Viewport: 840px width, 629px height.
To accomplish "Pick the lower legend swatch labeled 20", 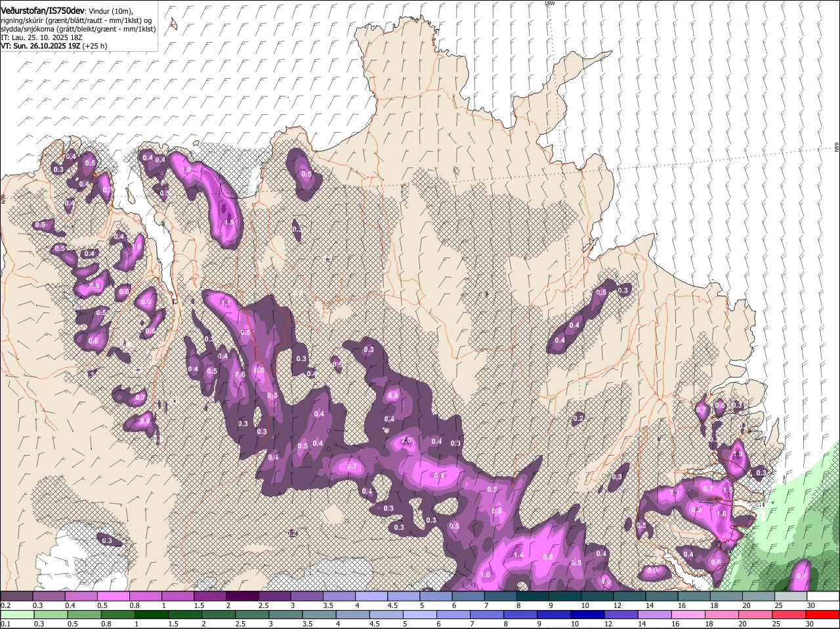I will 754,615.
